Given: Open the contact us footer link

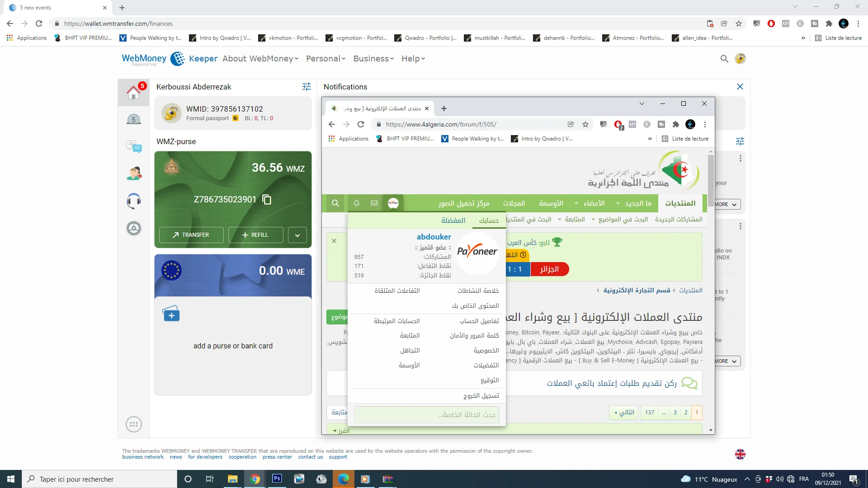Looking at the screenshot, I should [311, 457].
